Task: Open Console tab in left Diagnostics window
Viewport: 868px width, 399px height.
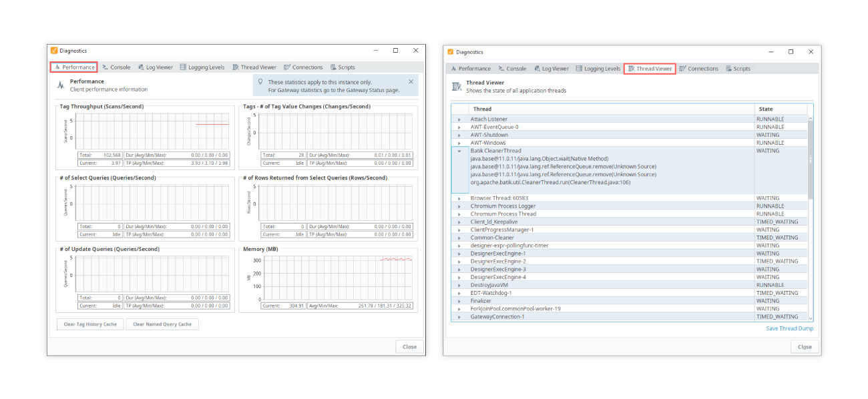Action: (116, 67)
